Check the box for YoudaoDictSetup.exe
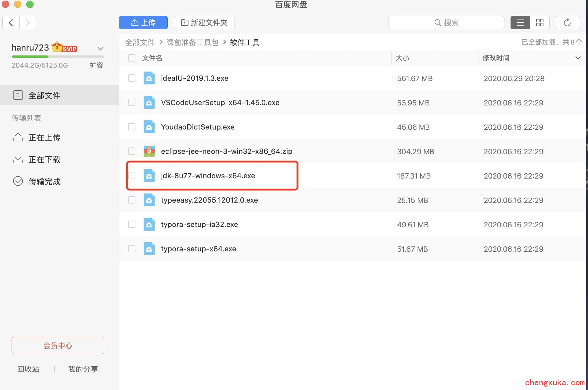Viewport: 588px width, 390px height. [132, 127]
